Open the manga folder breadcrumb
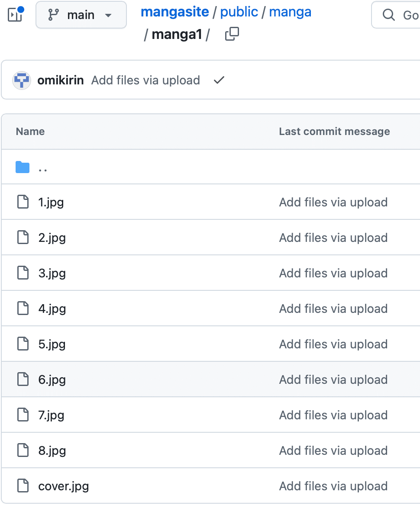The width and height of the screenshot is (420, 521). 290,12
